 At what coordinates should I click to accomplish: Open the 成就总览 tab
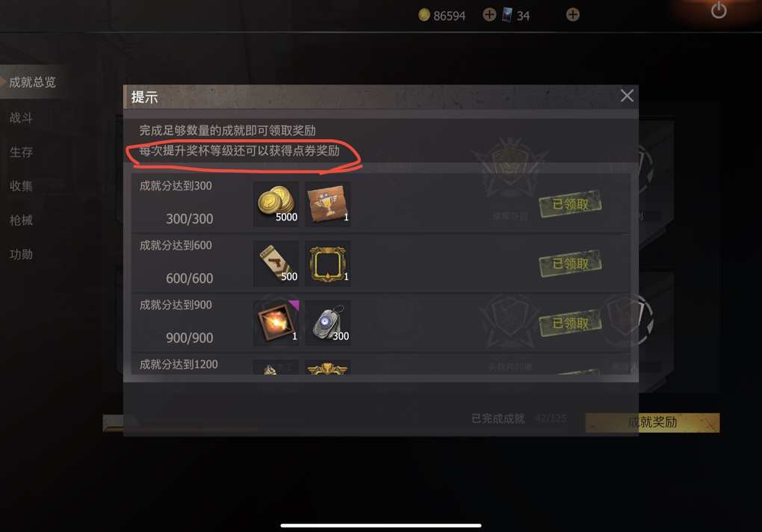click(x=33, y=82)
